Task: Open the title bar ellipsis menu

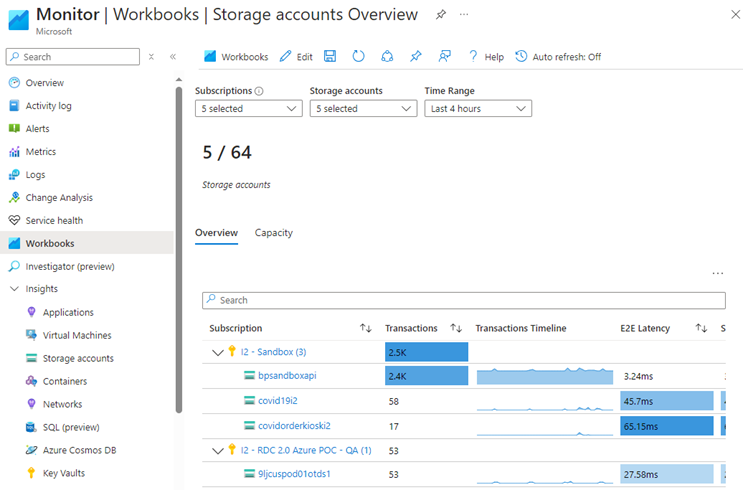Action: (464, 15)
